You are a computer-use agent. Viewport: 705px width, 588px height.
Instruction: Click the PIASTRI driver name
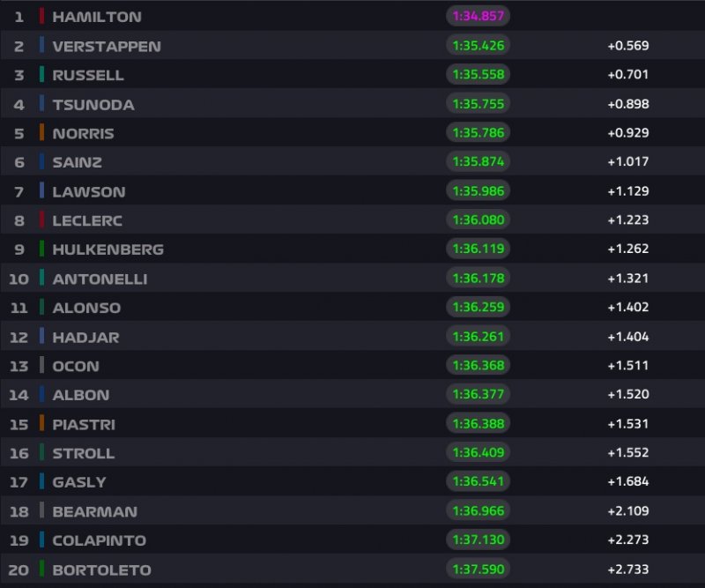click(84, 424)
